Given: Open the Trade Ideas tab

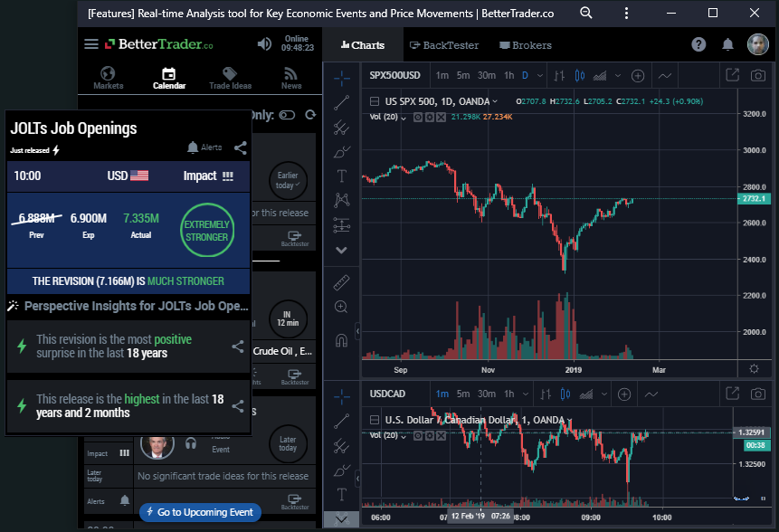Looking at the screenshot, I should pos(230,79).
